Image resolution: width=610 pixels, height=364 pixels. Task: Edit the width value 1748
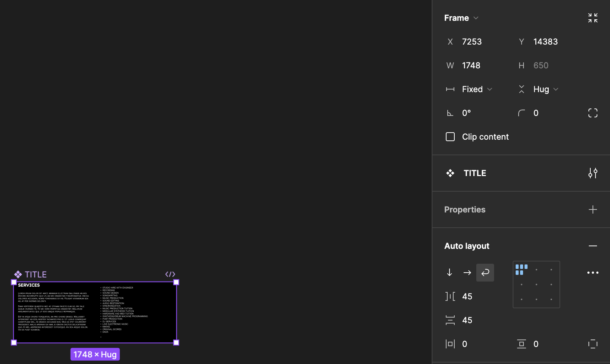pyautogui.click(x=471, y=65)
